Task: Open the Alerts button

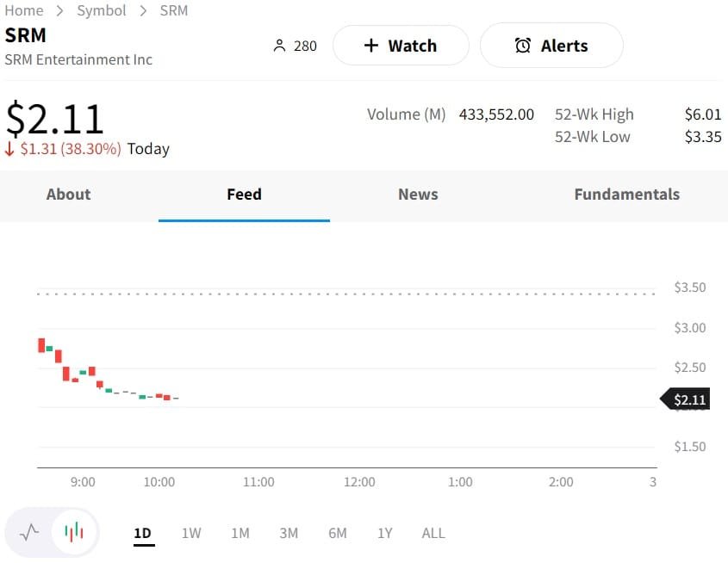Action: 551,46
